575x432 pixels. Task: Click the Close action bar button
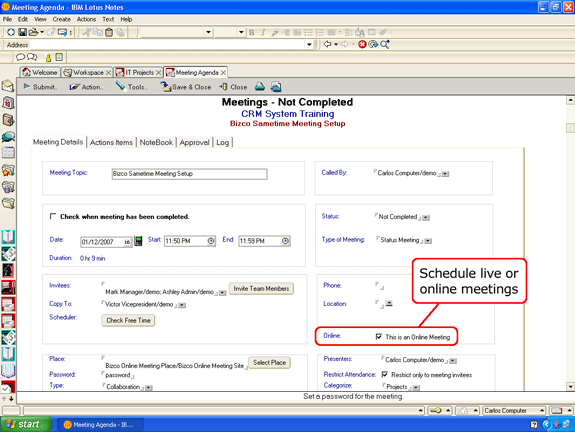tap(234, 87)
